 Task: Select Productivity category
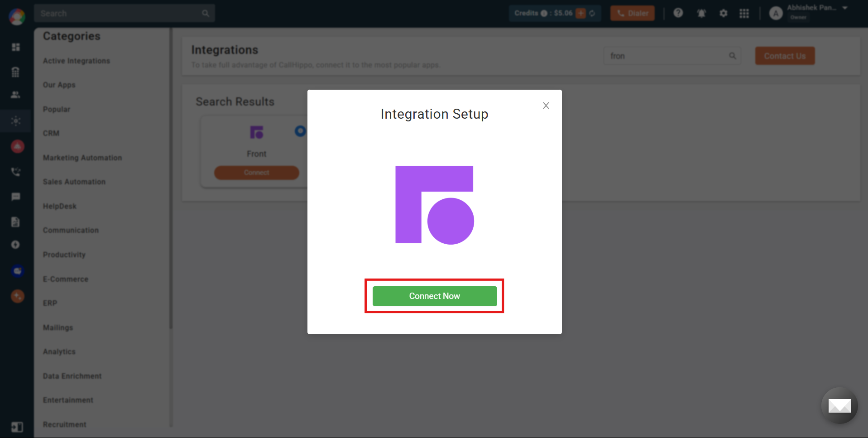(x=64, y=255)
